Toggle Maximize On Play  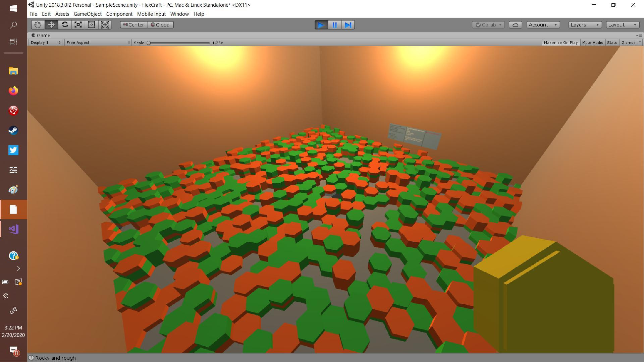click(560, 43)
